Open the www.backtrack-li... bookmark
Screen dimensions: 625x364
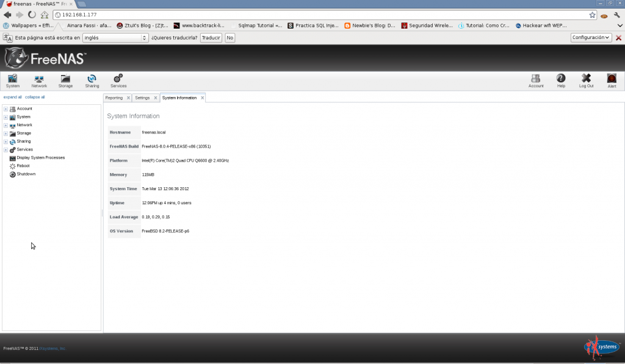pyautogui.click(x=199, y=26)
